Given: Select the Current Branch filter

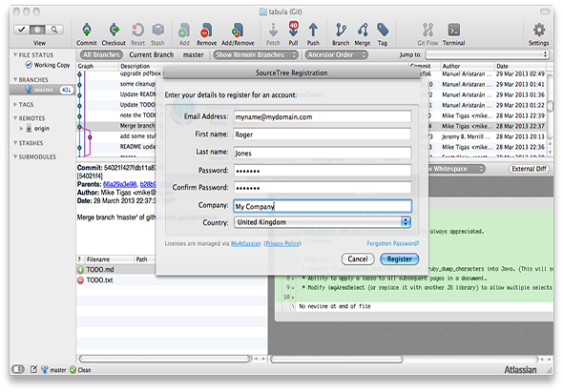Looking at the screenshot, I should click(x=151, y=55).
